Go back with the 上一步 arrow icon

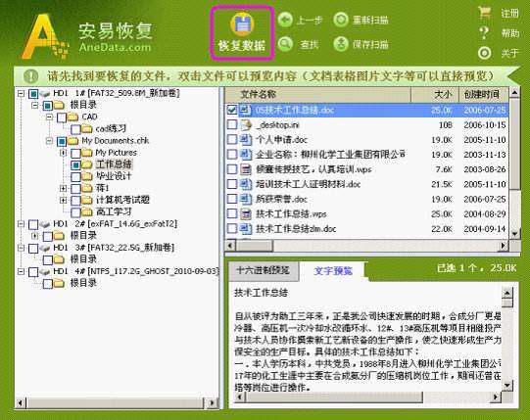[285, 20]
